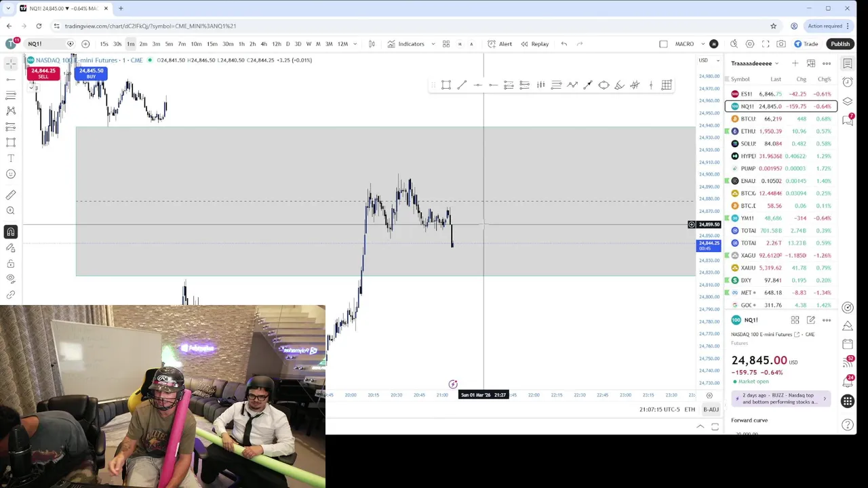Open quick search icon in top toolbar

(734, 44)
